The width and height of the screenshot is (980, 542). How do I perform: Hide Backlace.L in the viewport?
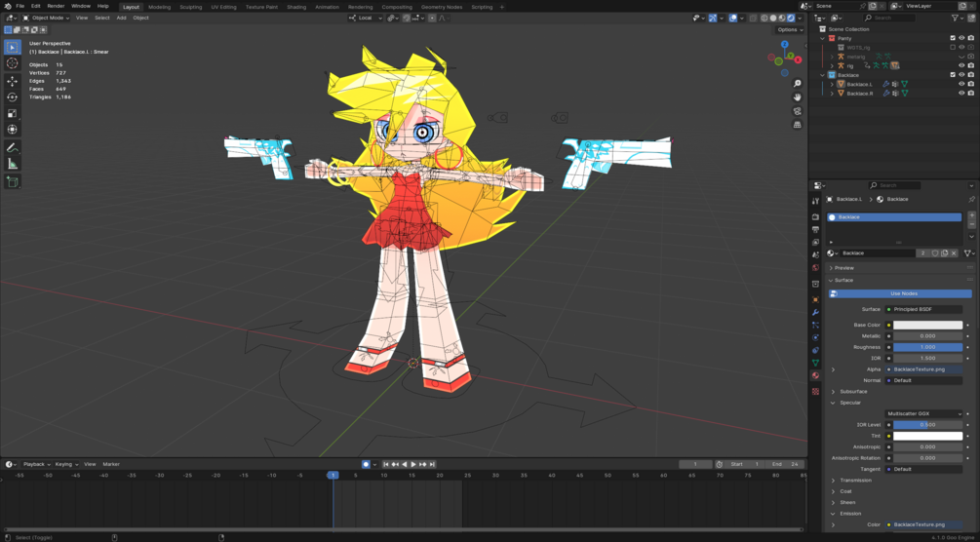click(961, 84)
